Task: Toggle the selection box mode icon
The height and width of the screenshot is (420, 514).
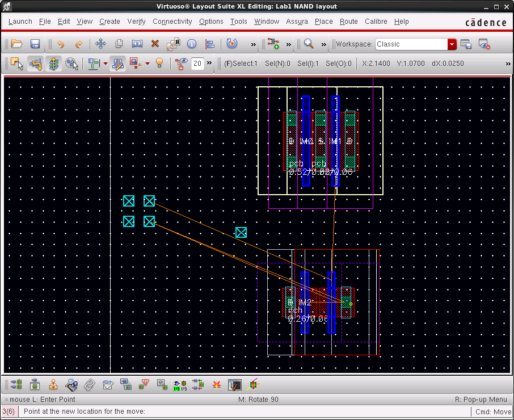Action: click(x=16, y=63)
